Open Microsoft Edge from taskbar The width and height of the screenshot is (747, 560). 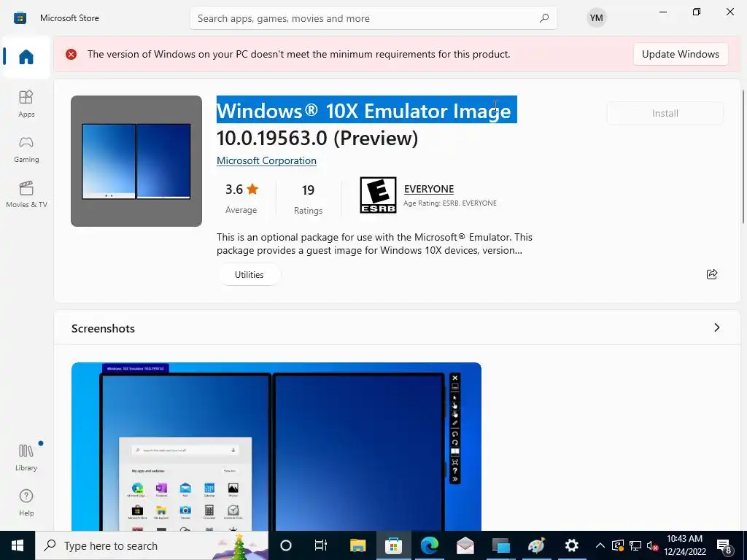429,545
